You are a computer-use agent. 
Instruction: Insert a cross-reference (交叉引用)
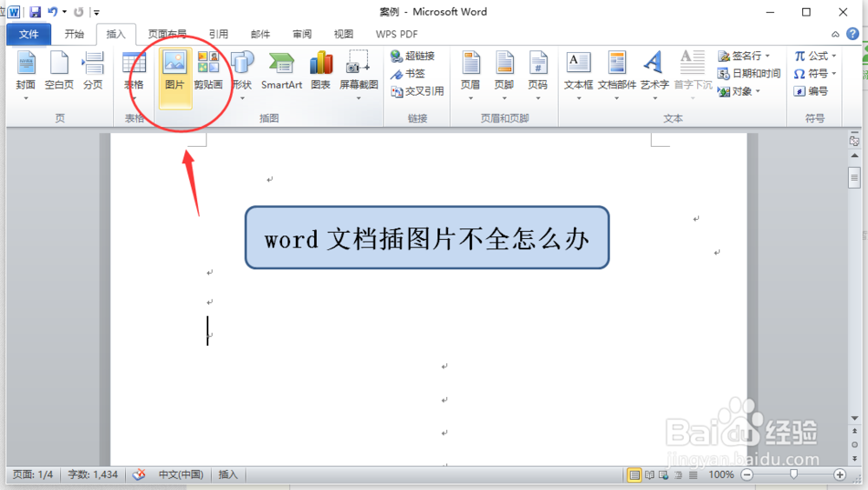pyautogui.click(x=418, y=91)
